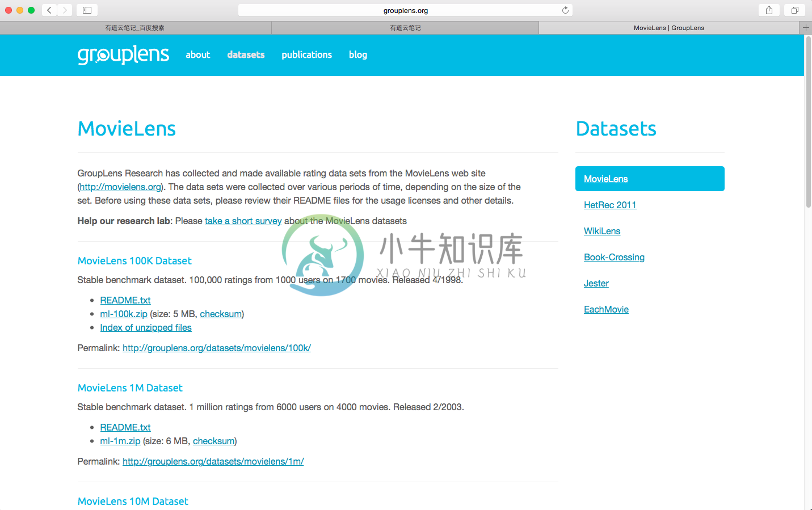This screenshot has width=812, height=510.
Task: Toggle the Safari sidebar icon
Action: click(87, 10)
